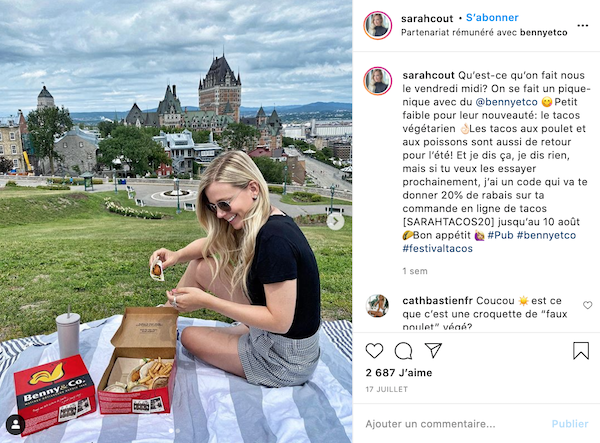Open the #Pub hashtag link
Viewport: 600px width, 443px height.
pyautogui.click(x=500, y=235)
